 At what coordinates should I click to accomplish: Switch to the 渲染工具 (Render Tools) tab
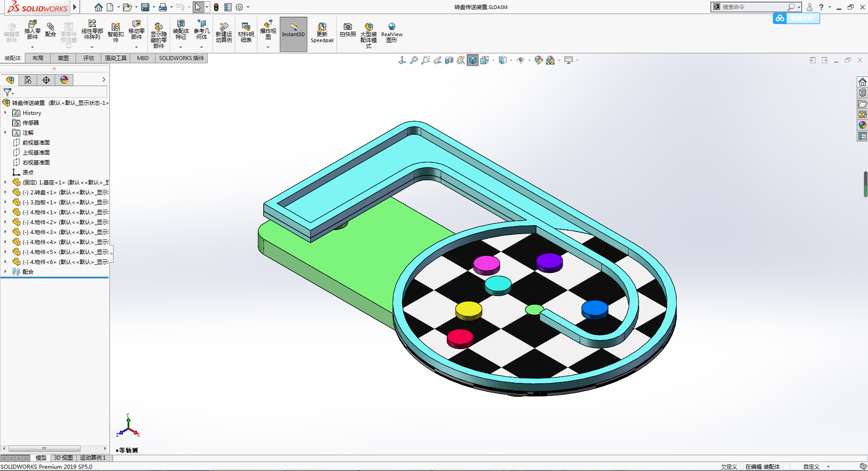pos(116,58)
